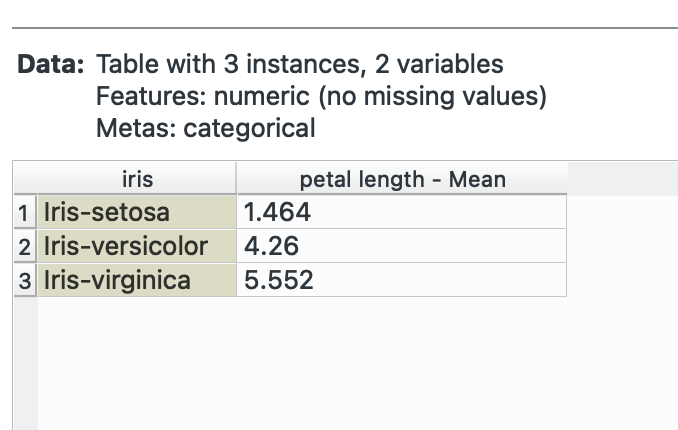Click the iris column header
The width and height of the screenshot is (678, 430).
tap(137, 180)
